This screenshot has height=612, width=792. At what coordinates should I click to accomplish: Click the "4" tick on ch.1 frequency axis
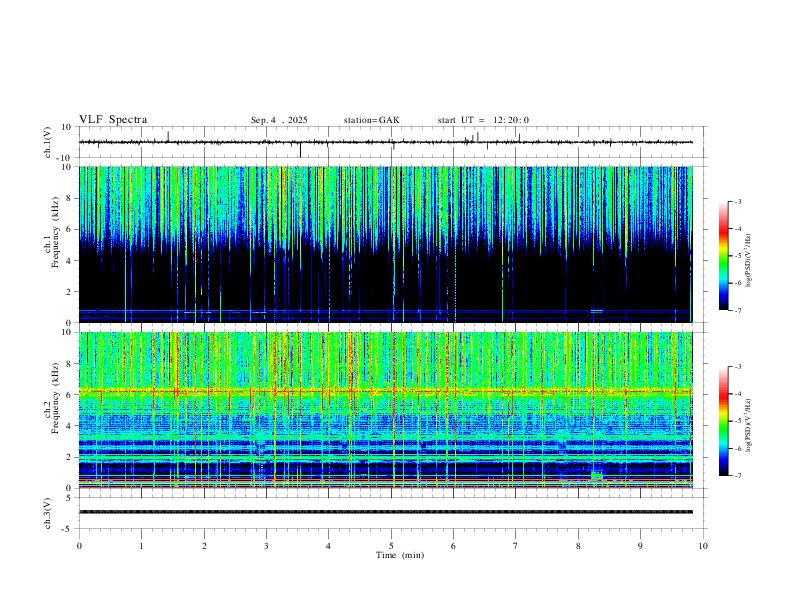[x=69, y=261]
